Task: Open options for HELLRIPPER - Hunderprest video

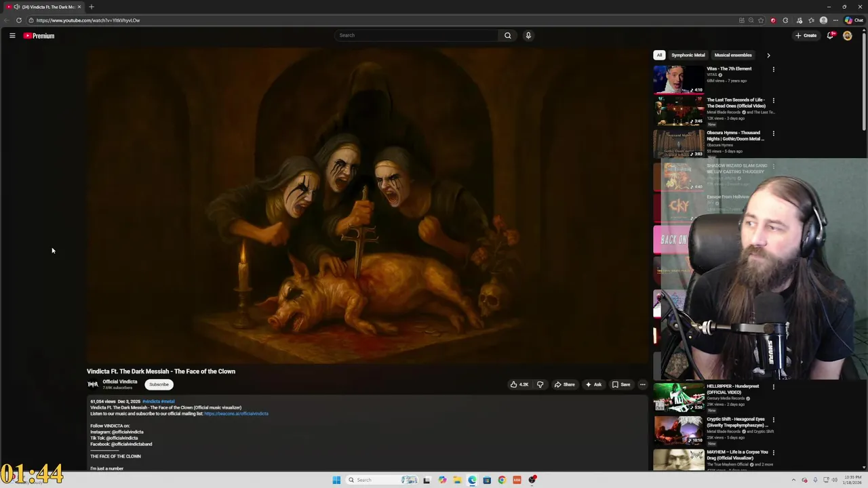Action: [773, 387]
